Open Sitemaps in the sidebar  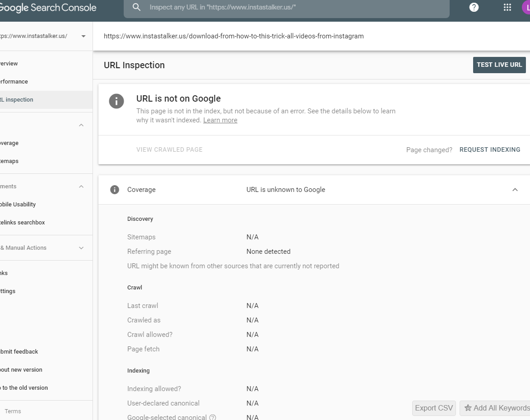pos(46,161)
